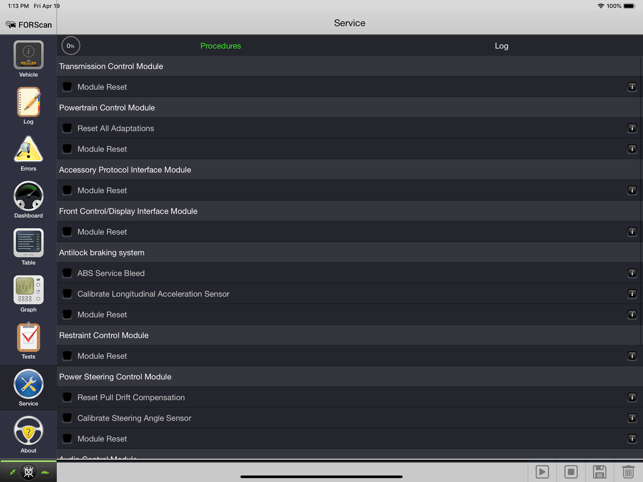Check Calibrate Longitudinal Acceleration Sensor checkbox
This screenshot has height=482, width=643.
[67, 294]
